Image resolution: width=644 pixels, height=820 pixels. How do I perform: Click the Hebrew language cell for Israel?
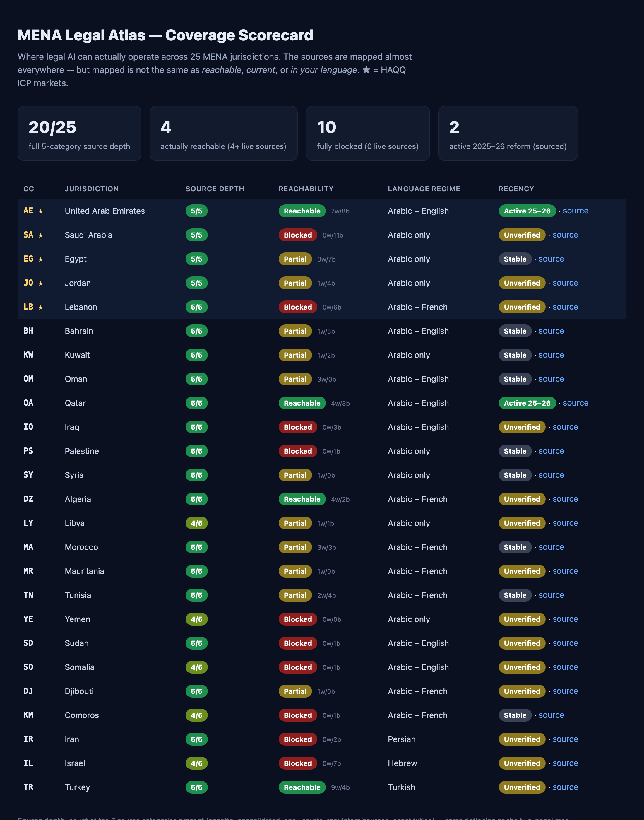pyautogui.click(x=402, y=763)
